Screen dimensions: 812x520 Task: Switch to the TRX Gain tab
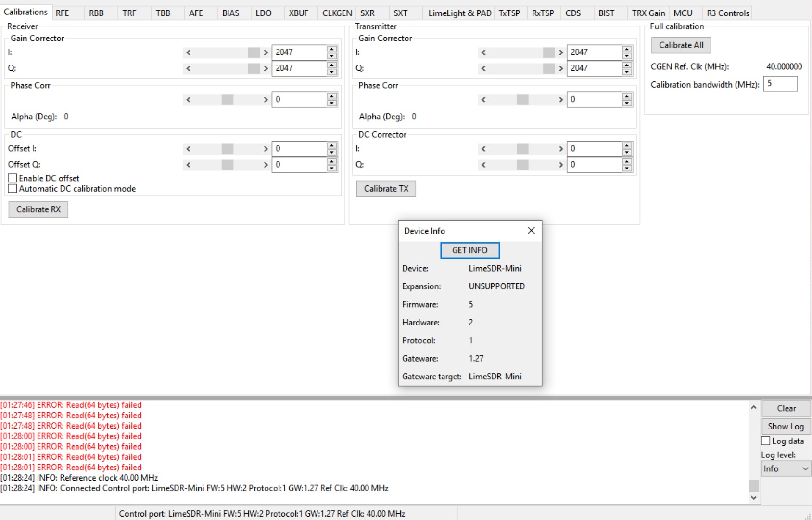point(648,13)
